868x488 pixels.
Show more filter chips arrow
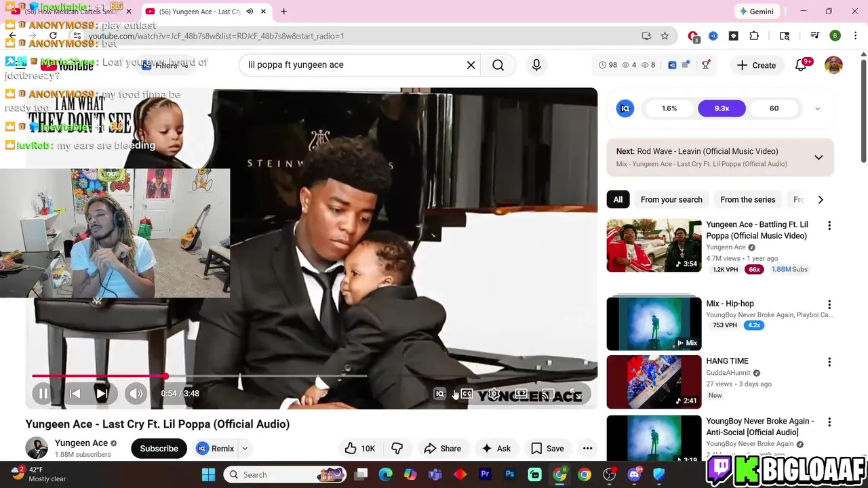coord(821,199)
